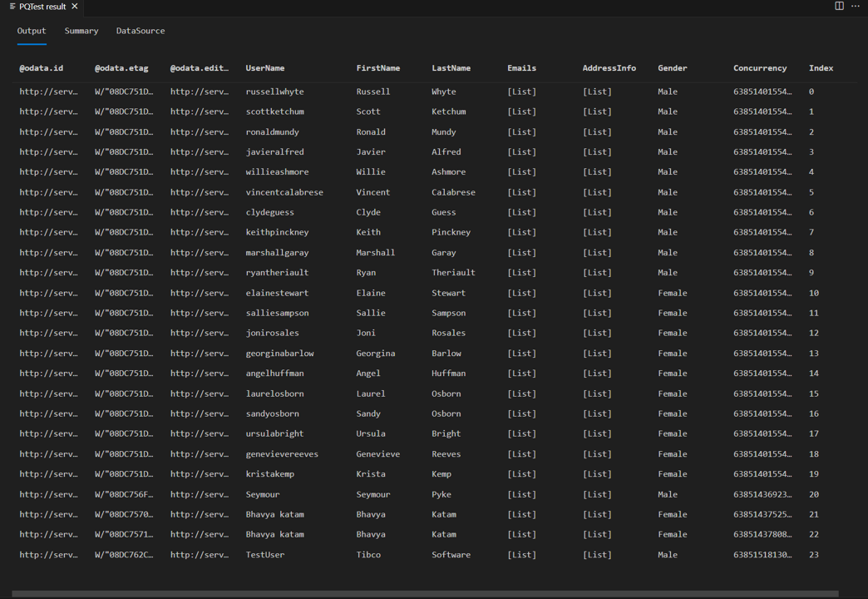
Task: Open the Emails [List] for elainestewart
Action: click(521, 293)
